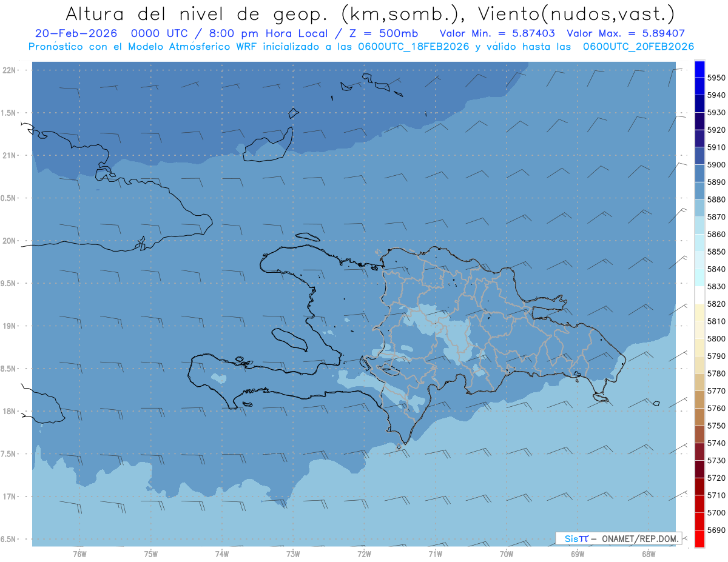Viewport: 728px width, 562px height.
Task: Click the '5760' colorbar label
Action: coord(716,408)
